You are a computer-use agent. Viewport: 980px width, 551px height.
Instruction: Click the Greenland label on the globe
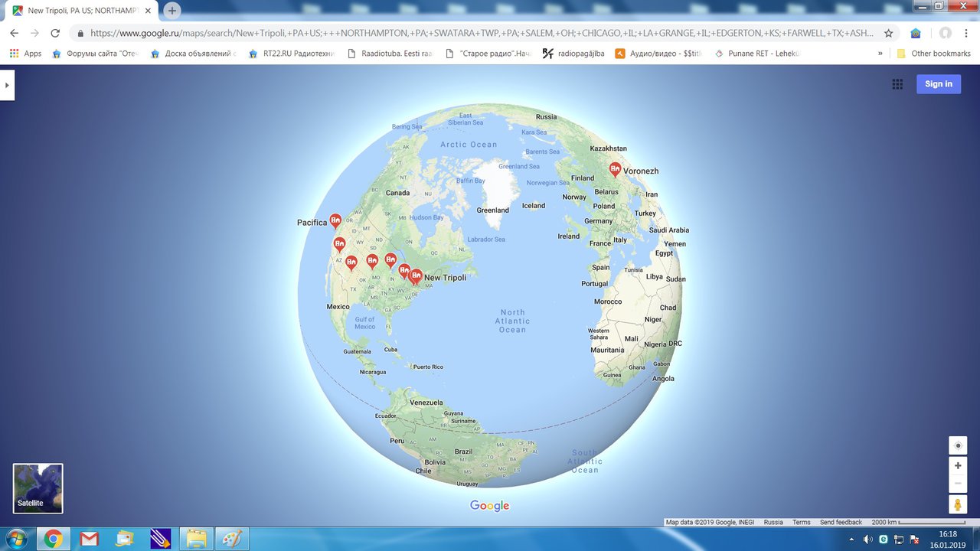tap(492, 210)
